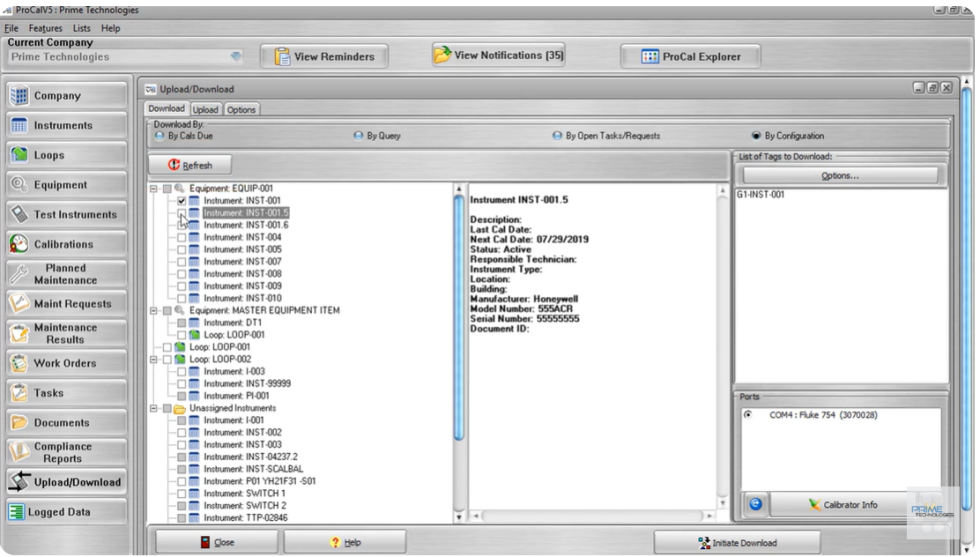This screenshot has height=557, width=980.
Task: Open the Equipment magnifier icon in sidebar
Action: [19, 184]
